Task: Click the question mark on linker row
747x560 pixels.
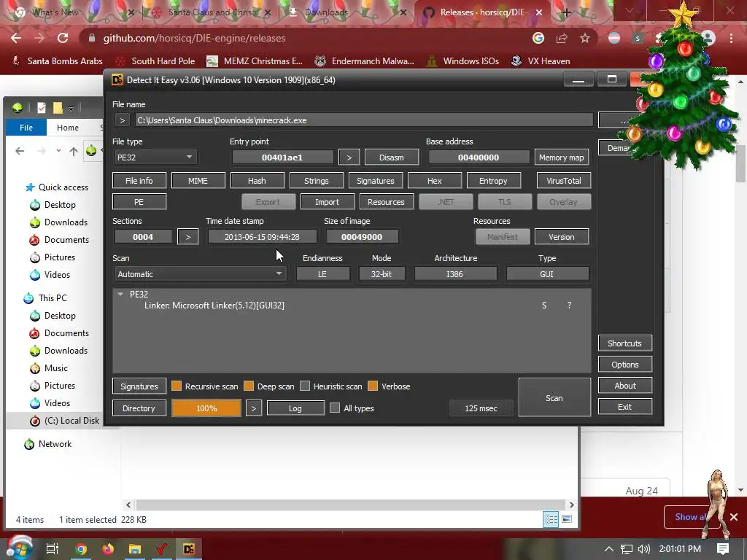Action: click(569, 306)
